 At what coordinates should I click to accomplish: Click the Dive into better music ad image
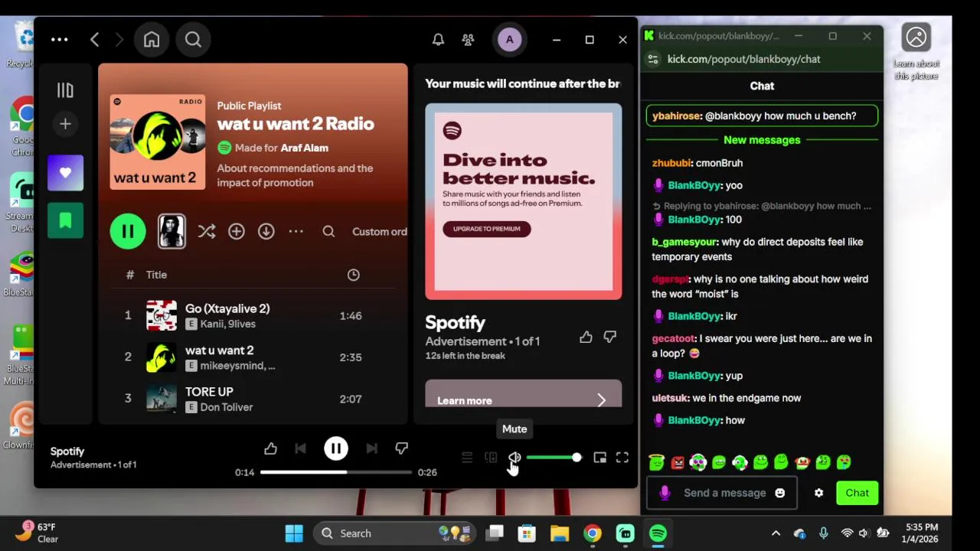[x=524, y=201]
